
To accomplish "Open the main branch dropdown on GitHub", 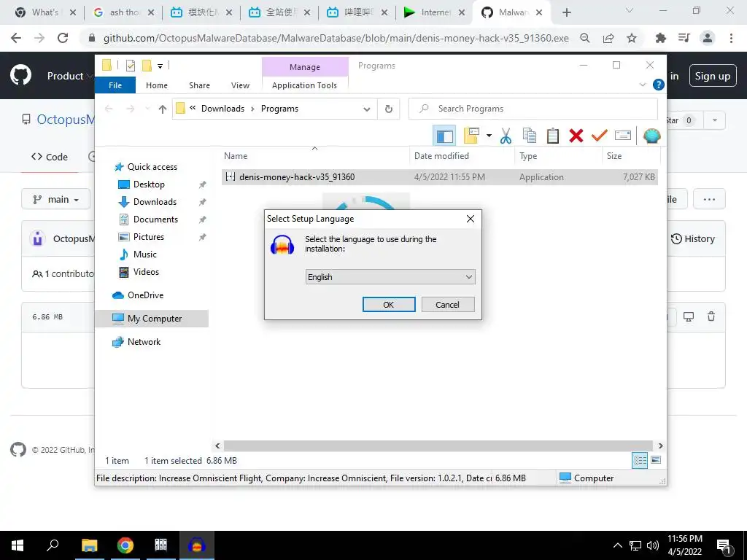I will click(55, 200).
